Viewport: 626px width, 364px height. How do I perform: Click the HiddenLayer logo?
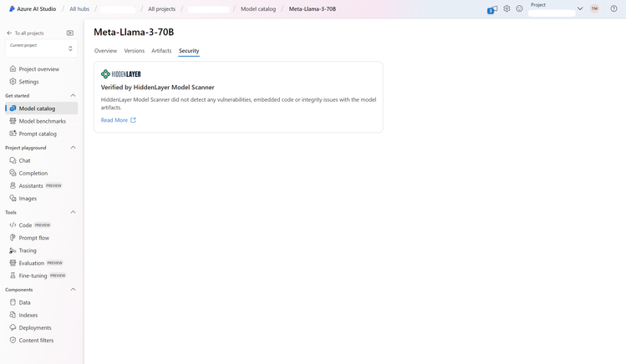(121, 73)
